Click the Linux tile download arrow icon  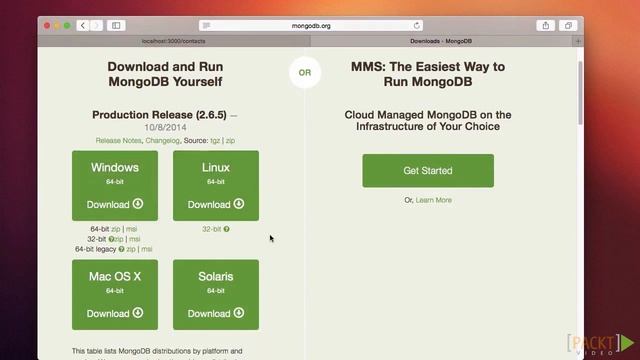point(239,204)
